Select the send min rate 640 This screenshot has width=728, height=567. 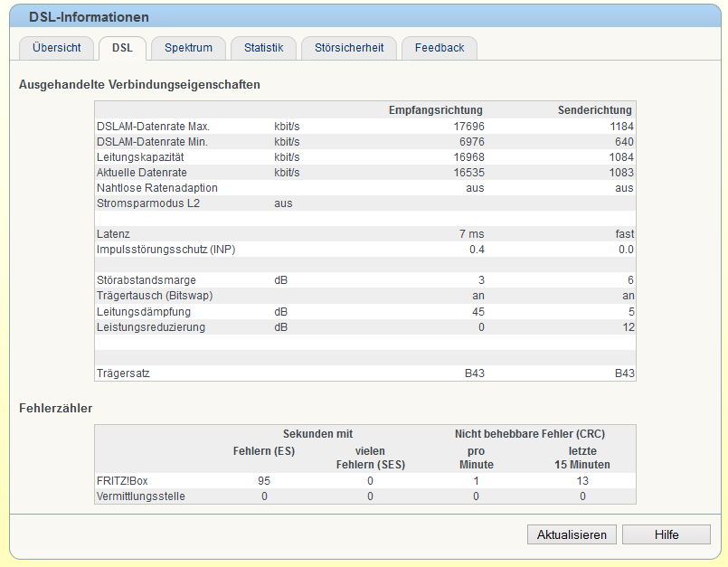625,142
